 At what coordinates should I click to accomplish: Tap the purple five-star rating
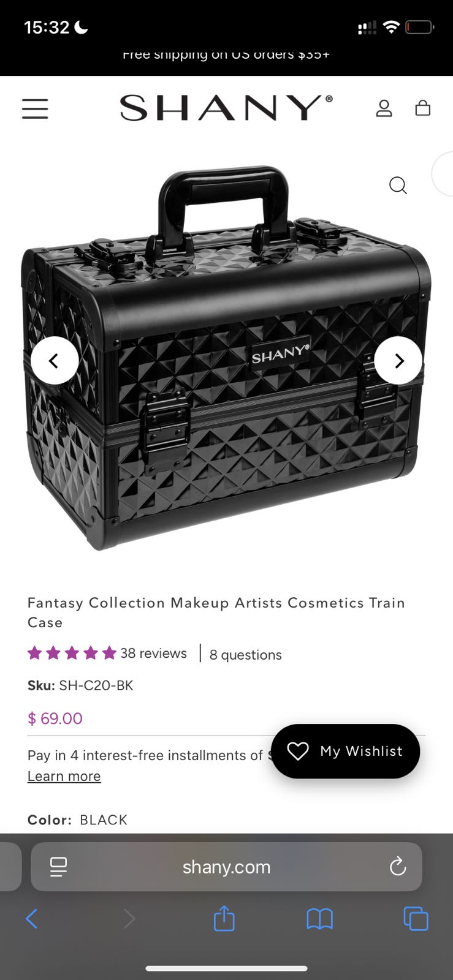pyautogui.click(x=72, y=653)
